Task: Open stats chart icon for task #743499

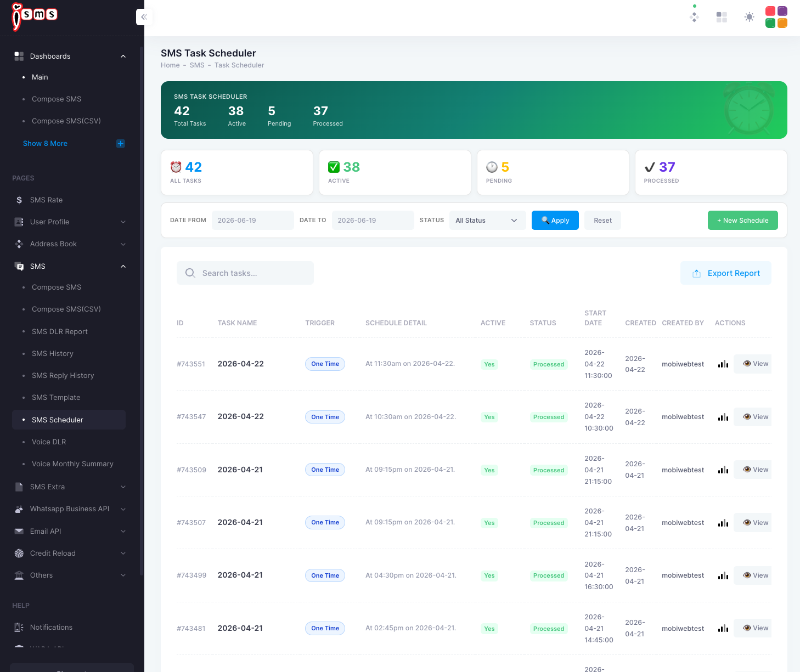Action: pyautogui.click(x=723, y=575)
